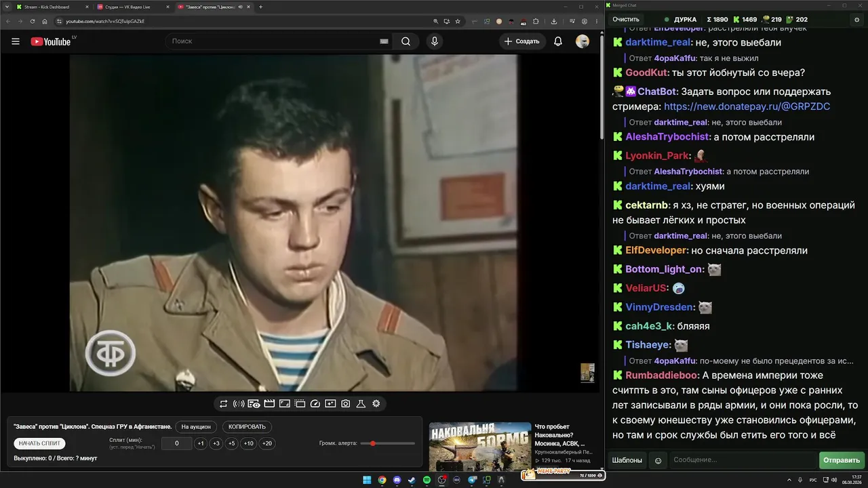The image size is (868, 488).
Task: Go to the YouTube home logo
Action: [51, 41]
